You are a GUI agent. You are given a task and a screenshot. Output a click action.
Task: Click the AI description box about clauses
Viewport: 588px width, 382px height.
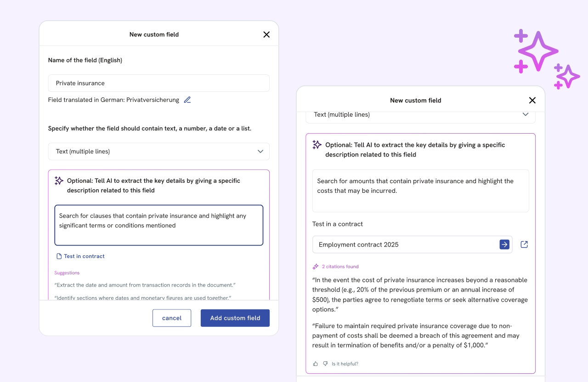click(x=158, y=225)
